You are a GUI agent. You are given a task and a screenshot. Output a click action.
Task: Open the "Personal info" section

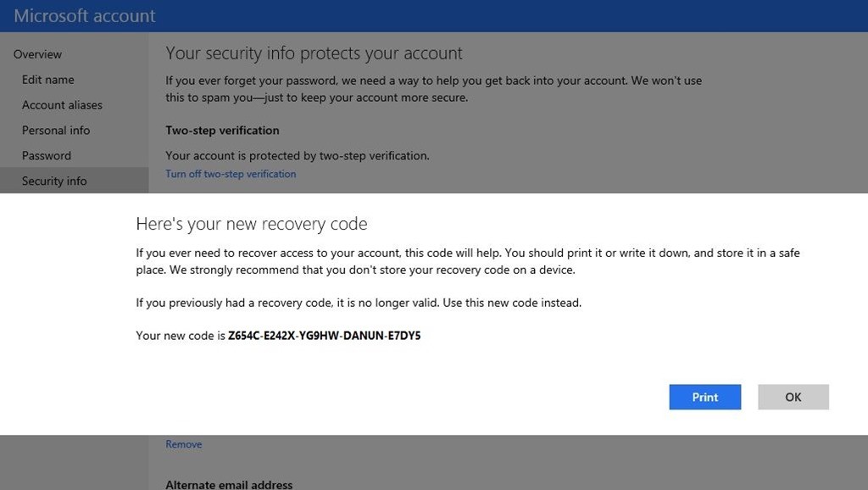(x=56, y=130)
